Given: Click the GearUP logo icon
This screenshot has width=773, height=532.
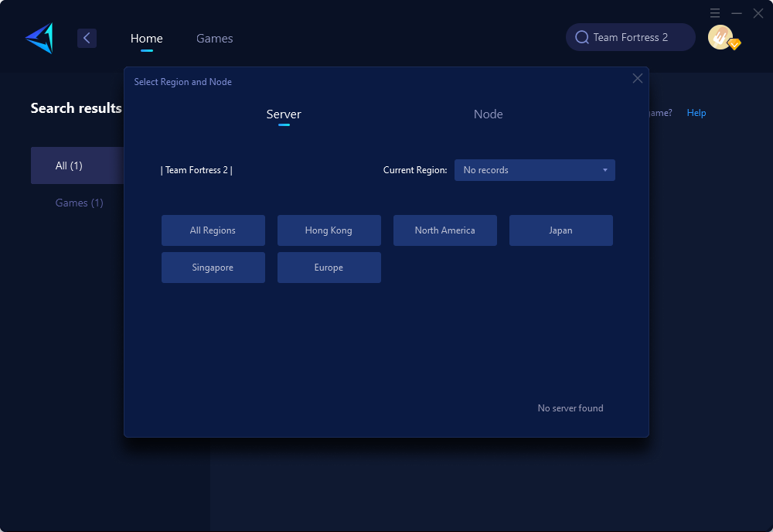Looking at the screenshot, I should pos(39,38).
